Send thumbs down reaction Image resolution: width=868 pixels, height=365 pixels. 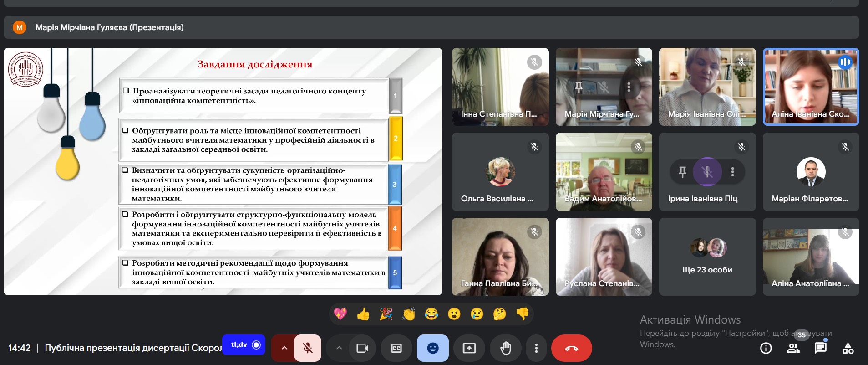(x=523, y=314)
